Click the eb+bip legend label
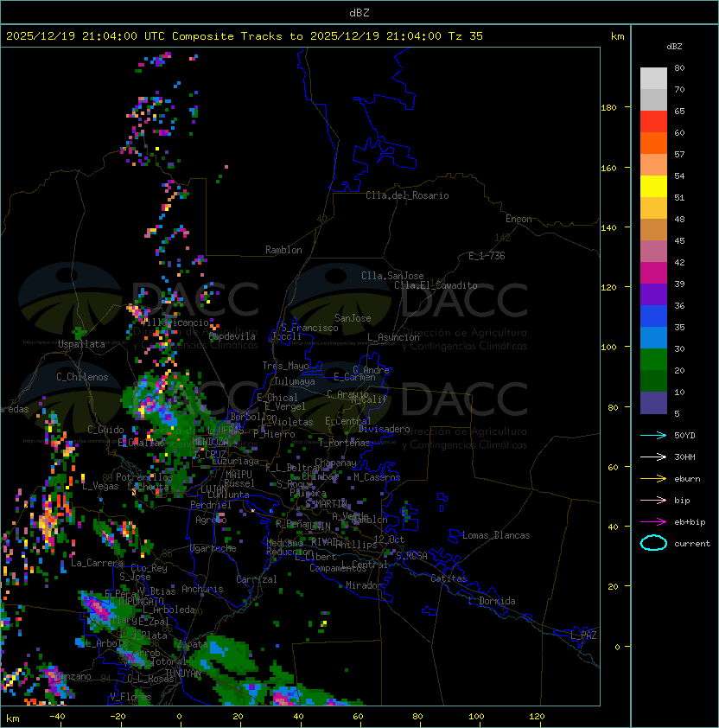The width and height of the screenshot is (719, 728). (x=690, y=522)
